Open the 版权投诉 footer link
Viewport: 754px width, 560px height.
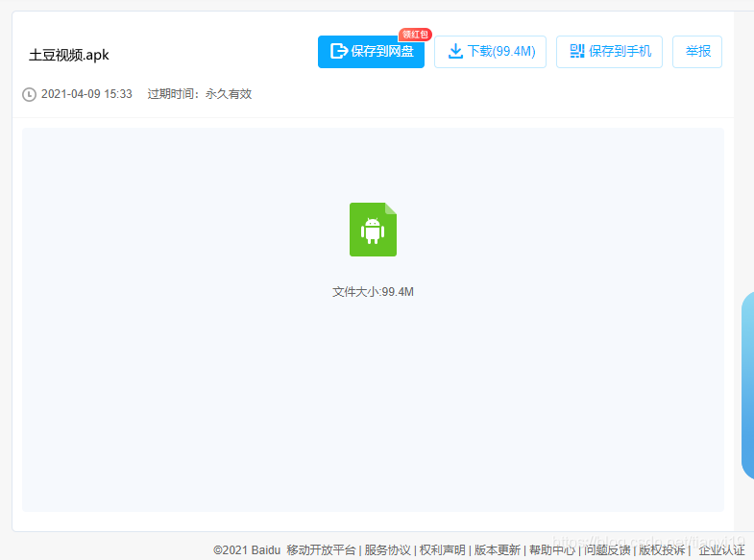click(662, 549)
